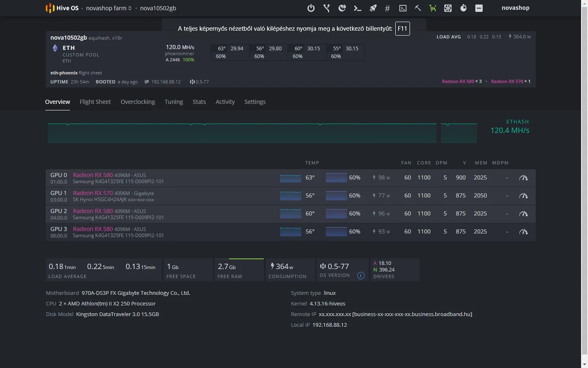Open the OpenVPN globe-and-lock icon

click(x=342, y=8)
